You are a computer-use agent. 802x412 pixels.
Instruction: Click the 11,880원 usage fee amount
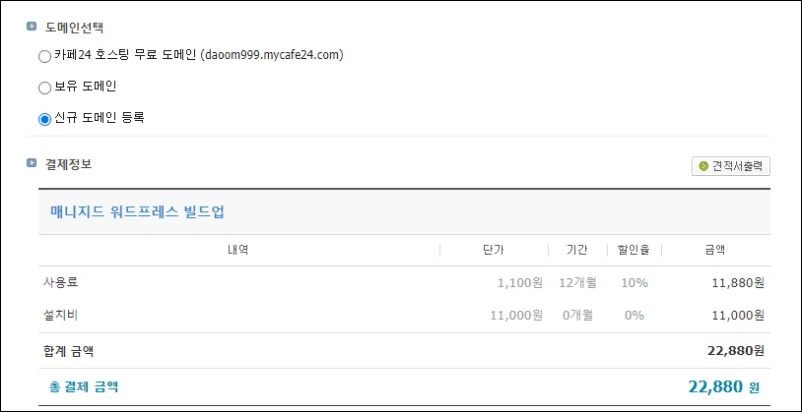738,283
